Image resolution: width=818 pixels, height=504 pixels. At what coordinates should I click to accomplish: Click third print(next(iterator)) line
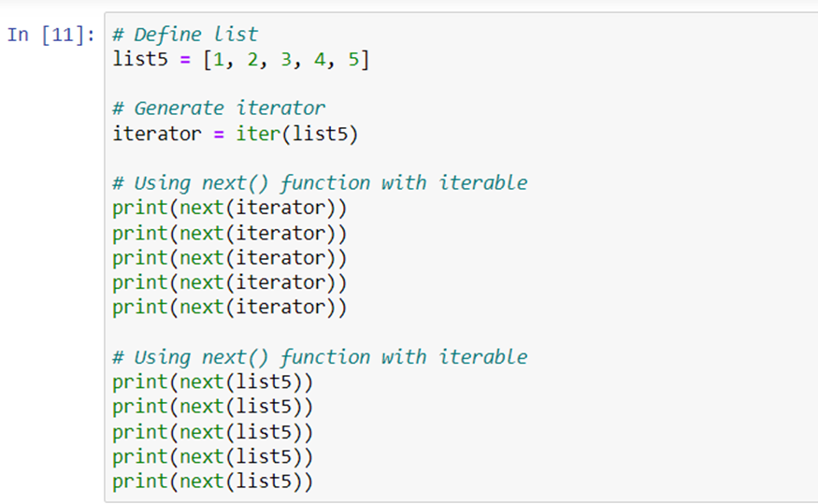(x=230, y=258)
